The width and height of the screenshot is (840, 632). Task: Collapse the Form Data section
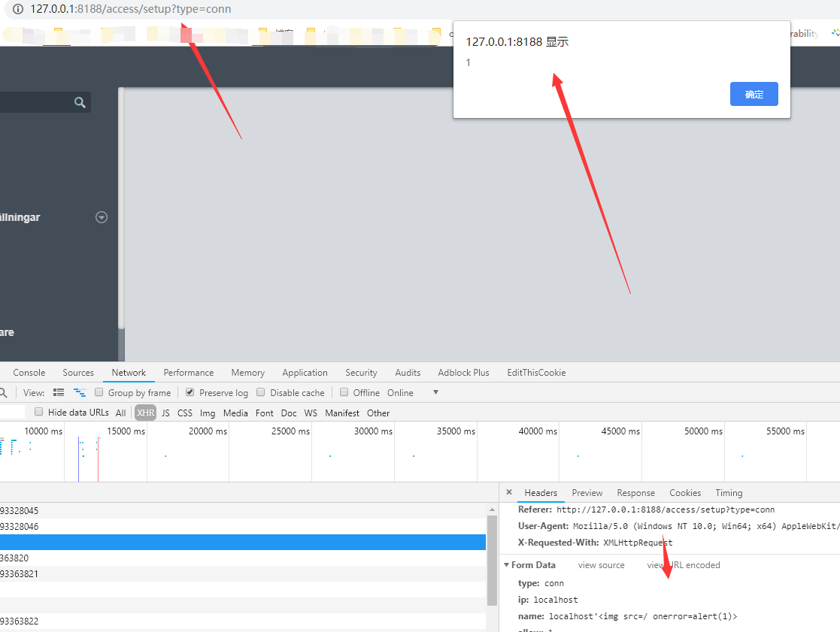pyautogui.click(x=506, y=565)
